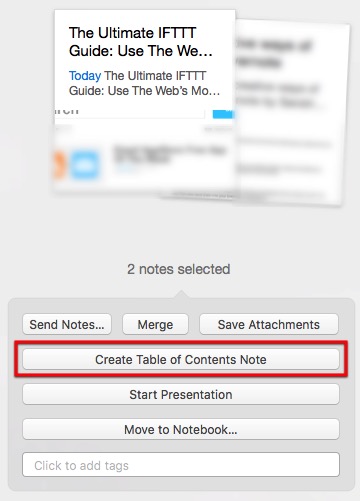
Task: Open the Move to Notebook... dialog
Action: (x=181, y=429)
